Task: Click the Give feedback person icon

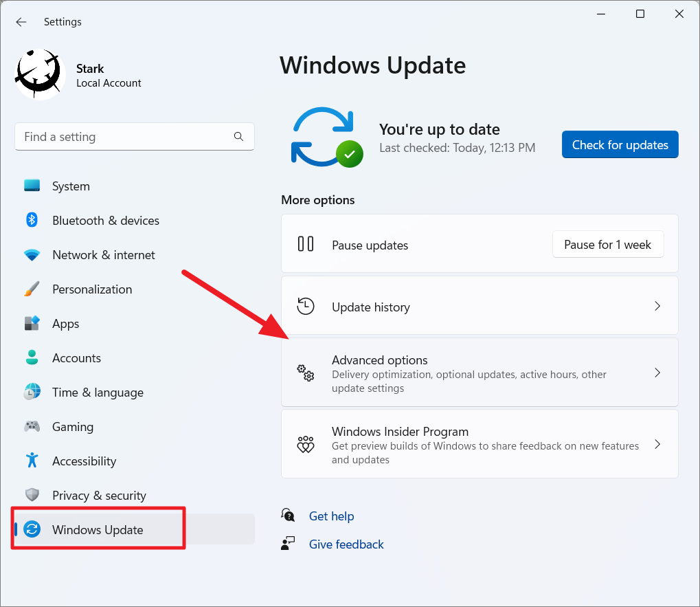Action: 288,543
